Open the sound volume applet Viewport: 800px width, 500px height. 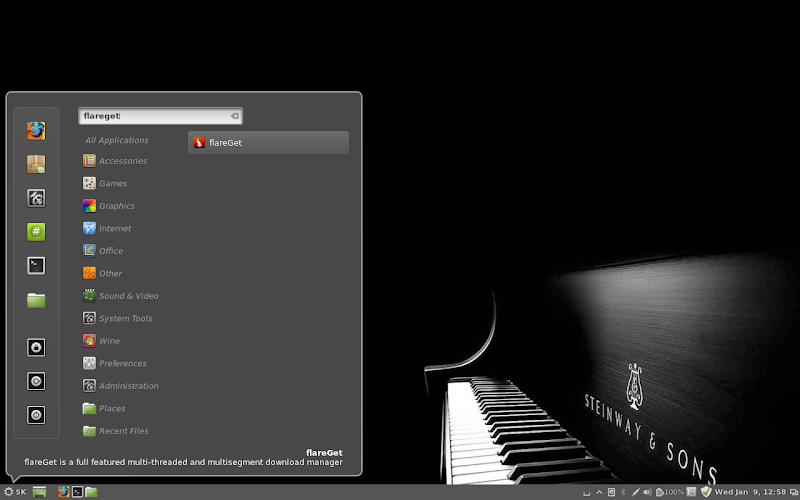(x=647, y=492)
